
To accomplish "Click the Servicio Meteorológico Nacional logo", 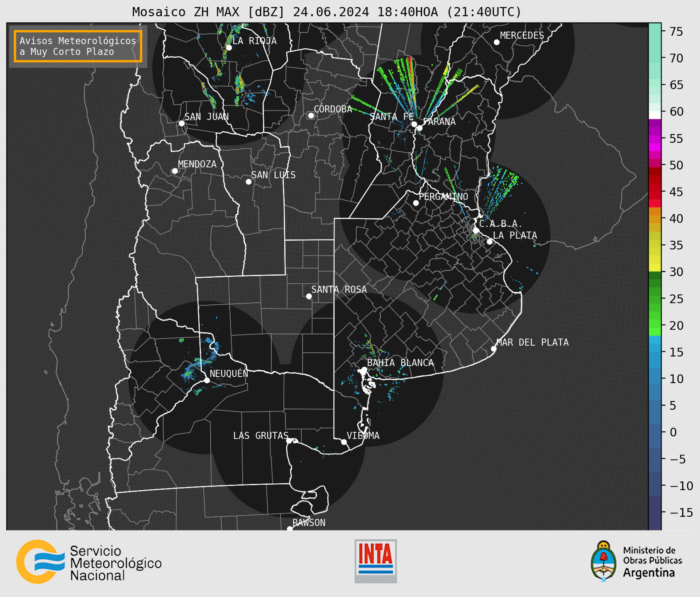I will pos(89,562).
